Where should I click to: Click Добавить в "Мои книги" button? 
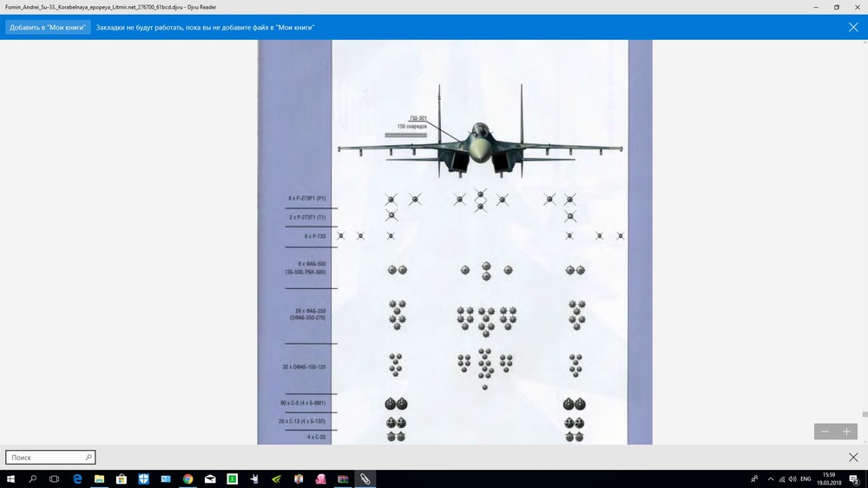pos(48,27)
